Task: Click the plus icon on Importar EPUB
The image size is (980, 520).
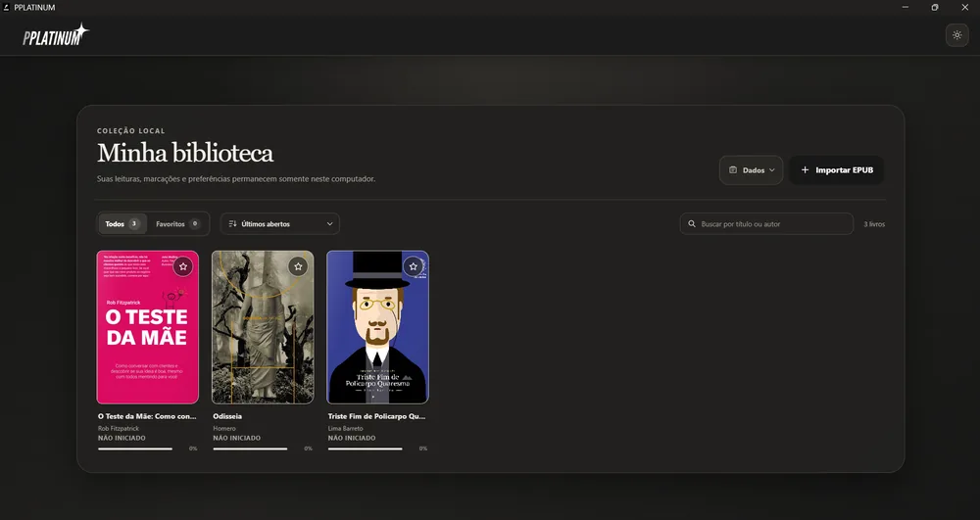Action: [805, 169]
